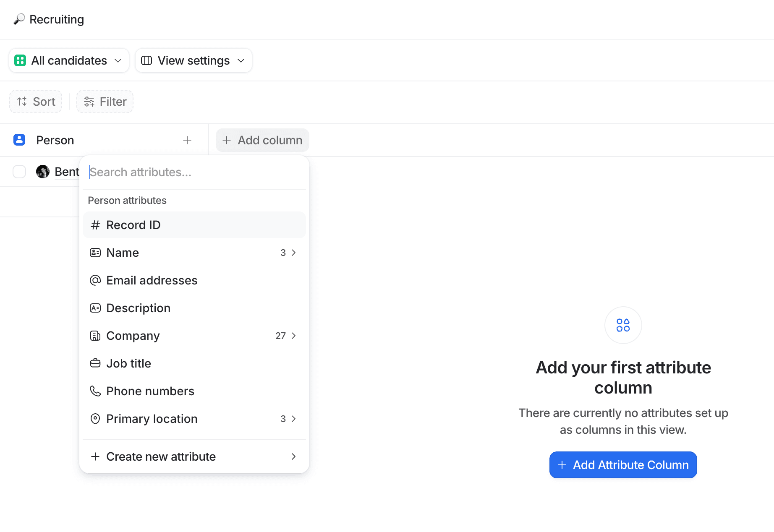Screen dimensions: 774x532
Task: Click the Primary location pin icon
Action: pos(95,418)
